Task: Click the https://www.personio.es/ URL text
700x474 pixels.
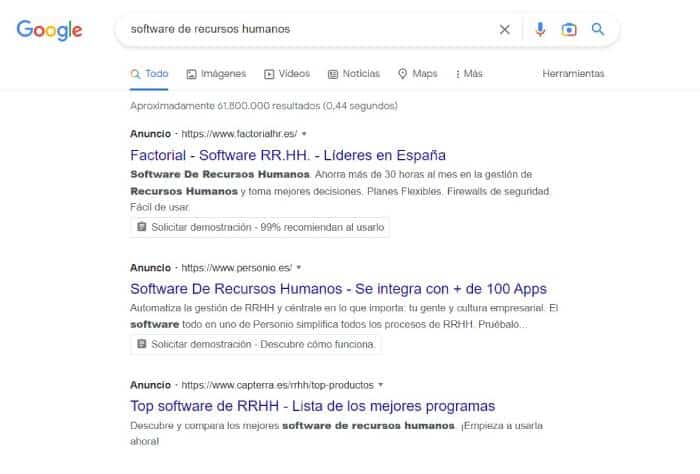Action: (237, 267)
